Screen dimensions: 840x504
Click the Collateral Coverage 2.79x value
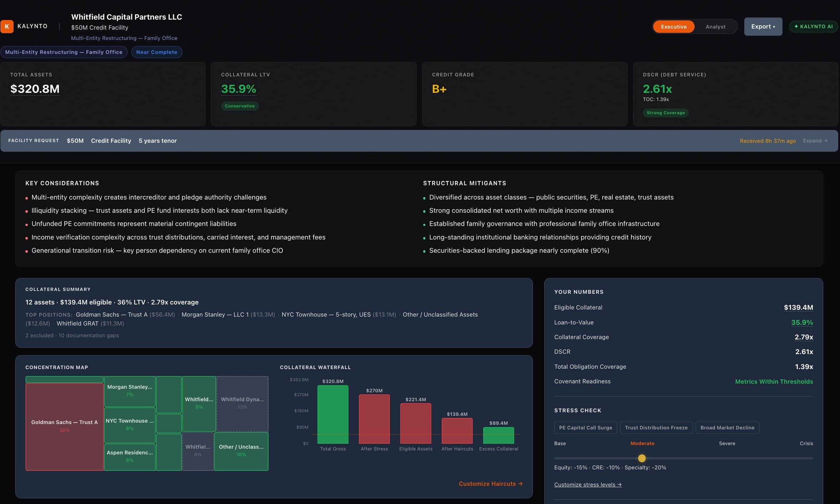click(804, 337)
